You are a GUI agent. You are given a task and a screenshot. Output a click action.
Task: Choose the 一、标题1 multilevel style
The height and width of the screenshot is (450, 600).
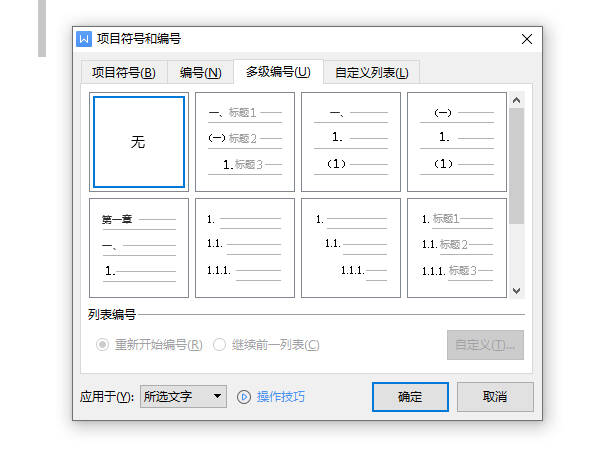tap(245, 142)
